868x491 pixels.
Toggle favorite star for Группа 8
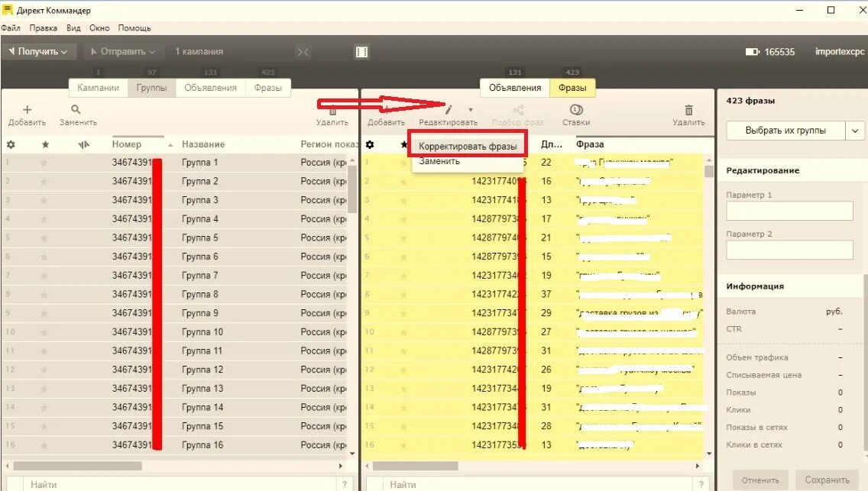[44, 294]
